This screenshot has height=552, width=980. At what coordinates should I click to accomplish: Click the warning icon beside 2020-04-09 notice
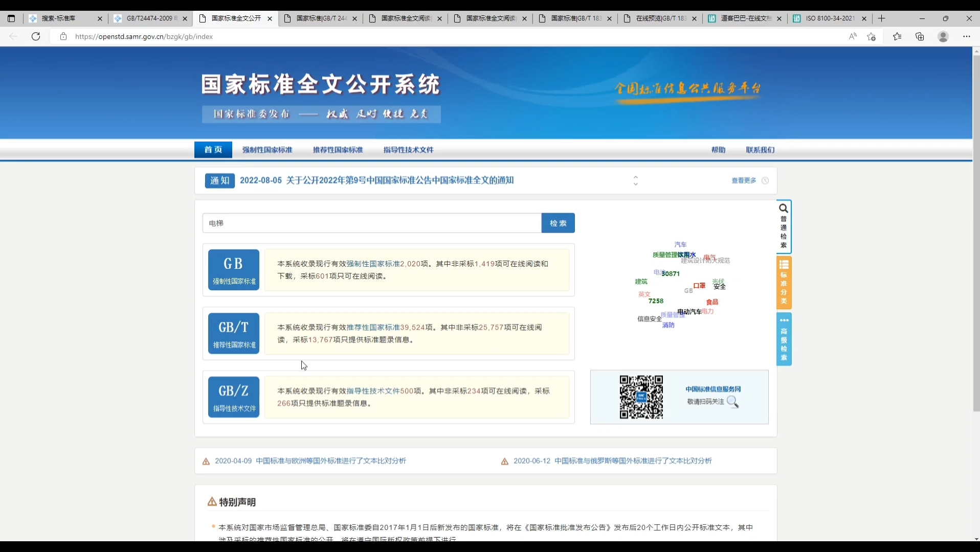(x=206, y=462)
